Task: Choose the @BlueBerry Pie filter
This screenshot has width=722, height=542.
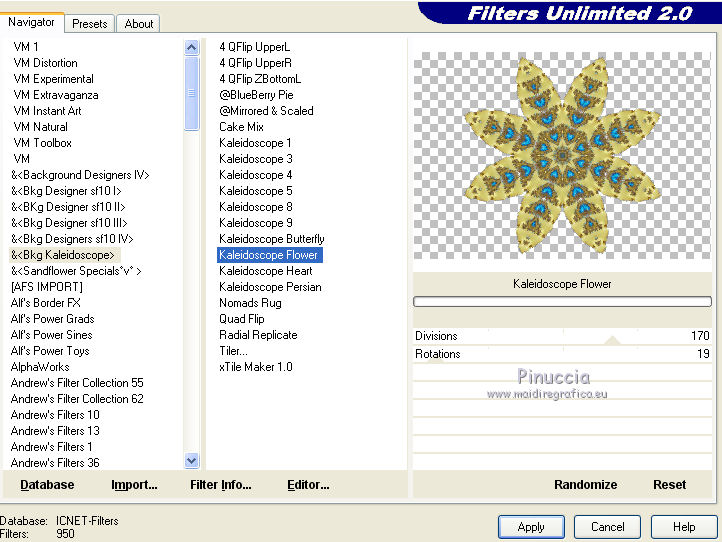Action: point(256,95)
